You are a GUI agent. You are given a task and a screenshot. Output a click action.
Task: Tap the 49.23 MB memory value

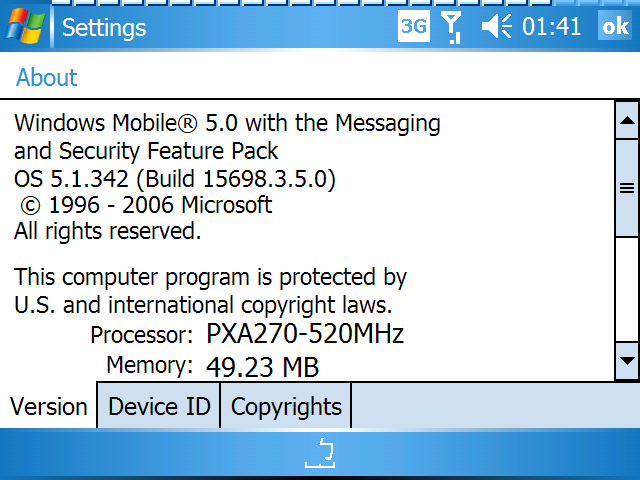pos(262,367)
